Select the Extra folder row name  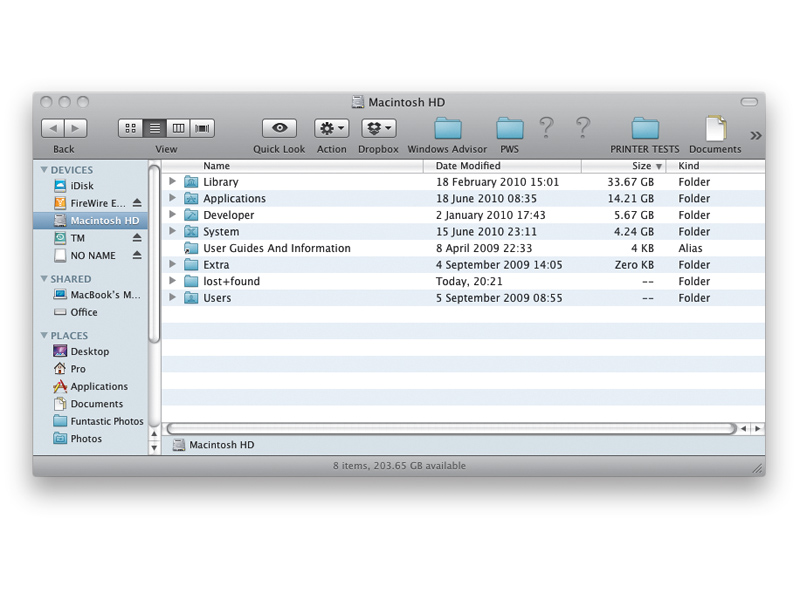coord(216,265)
